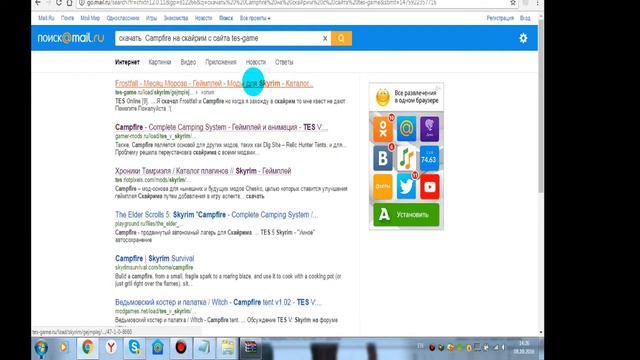This screenshot has width=640, height=360.
Task: Open Игры link in top bar
Action: pos(151,18)
